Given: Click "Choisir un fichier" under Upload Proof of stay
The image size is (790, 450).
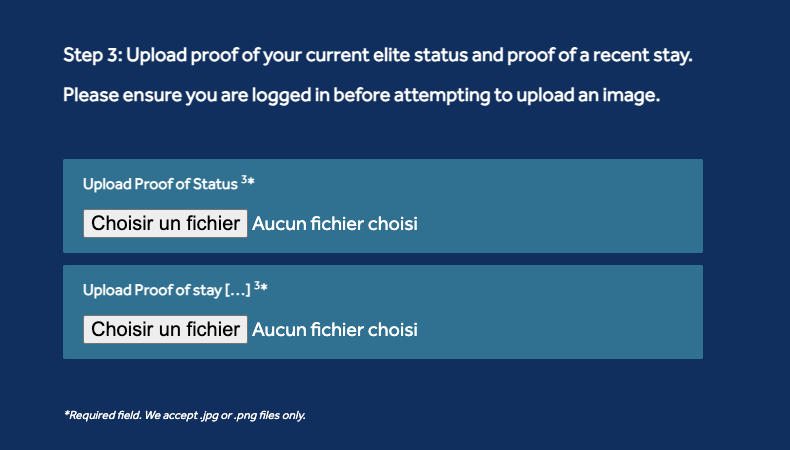Looking at the screenshot, I should (x=165, y=329).
